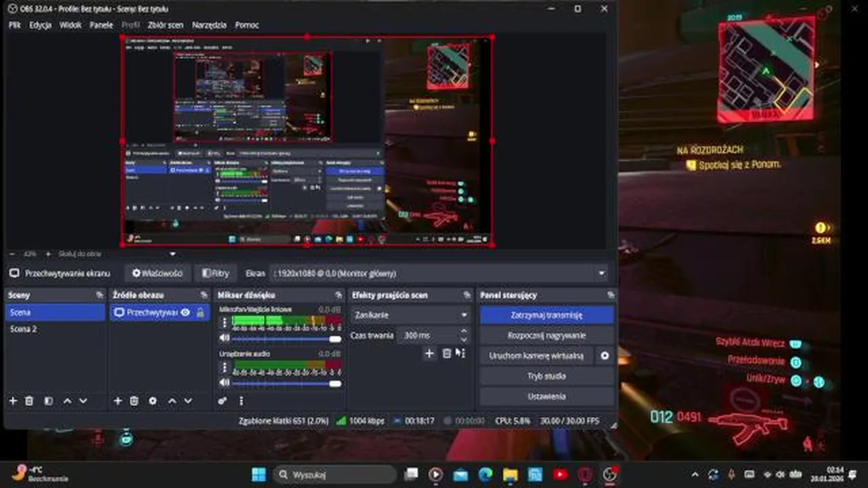Viewport: 868px width, 488px height.
Task: Open File Explorer from taskbar
Action: point(510,474)
